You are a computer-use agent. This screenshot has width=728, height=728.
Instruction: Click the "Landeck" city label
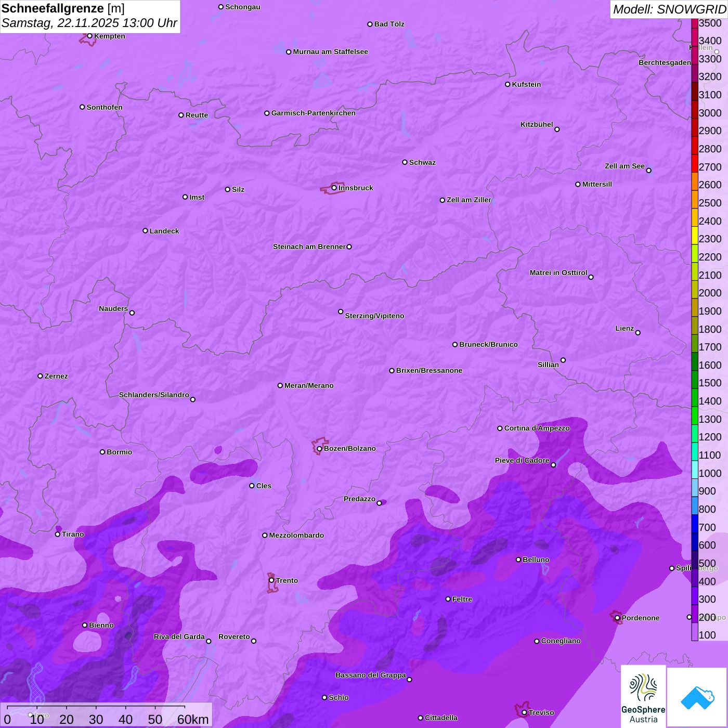point(164,231)
